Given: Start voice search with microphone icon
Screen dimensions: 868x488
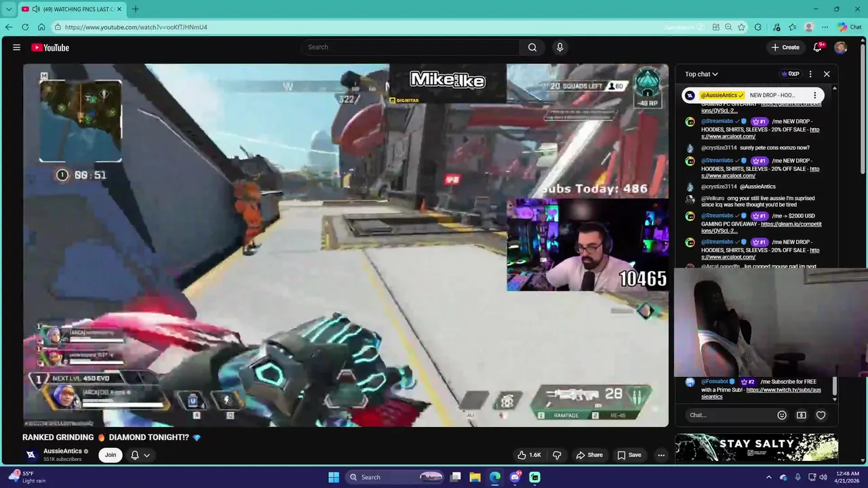Looking at the screenshot, I should point(559,47).
